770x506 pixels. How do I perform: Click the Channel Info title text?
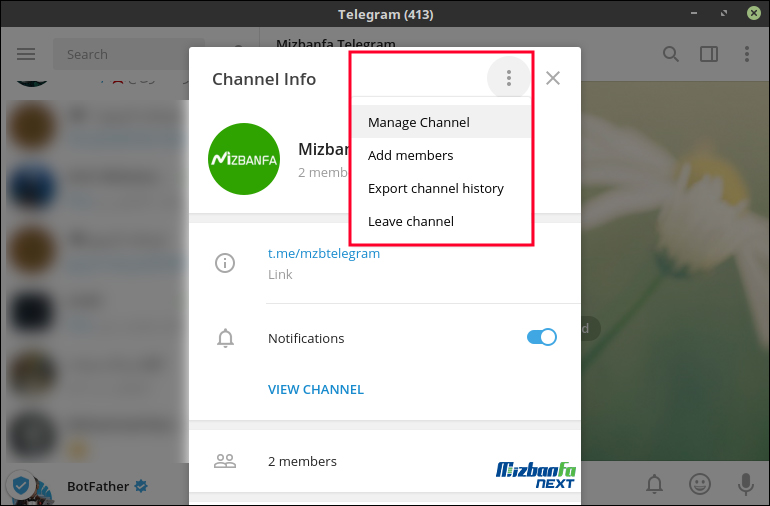(x=264, y=79)
